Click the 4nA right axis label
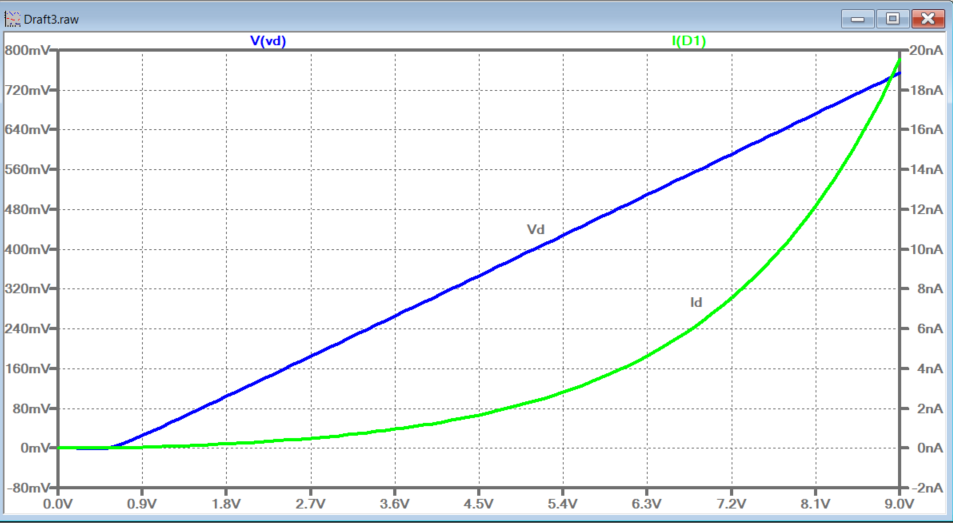953x523 pixels. point(928,369)
